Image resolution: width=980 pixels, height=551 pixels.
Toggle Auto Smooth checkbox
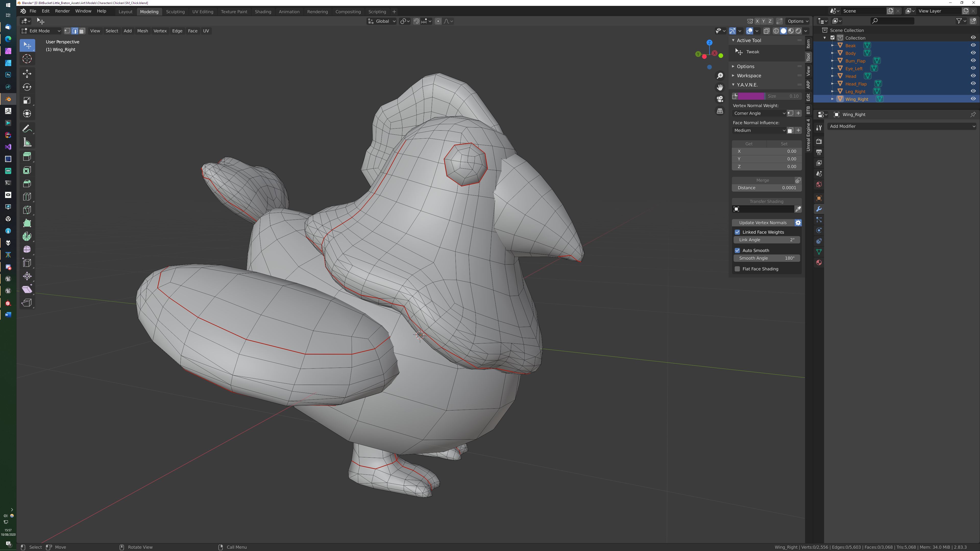pos(737,251)
